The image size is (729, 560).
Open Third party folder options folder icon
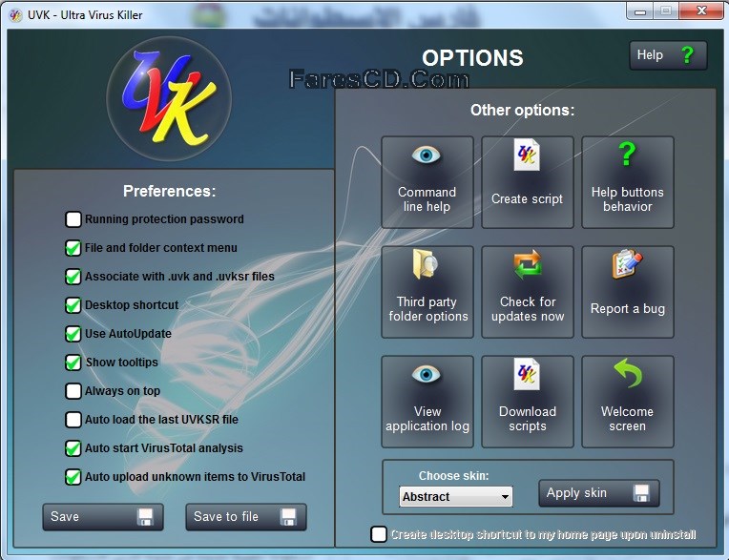426,264
